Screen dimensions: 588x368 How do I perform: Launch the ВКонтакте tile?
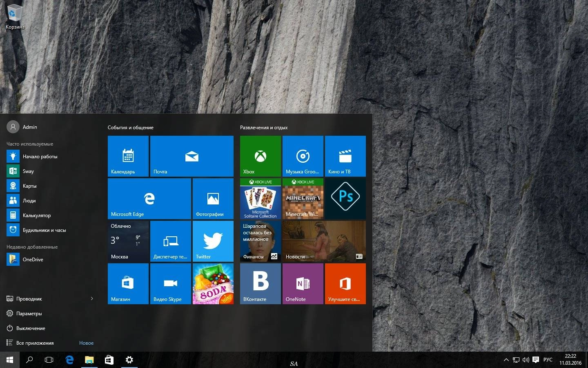[261, 284]
